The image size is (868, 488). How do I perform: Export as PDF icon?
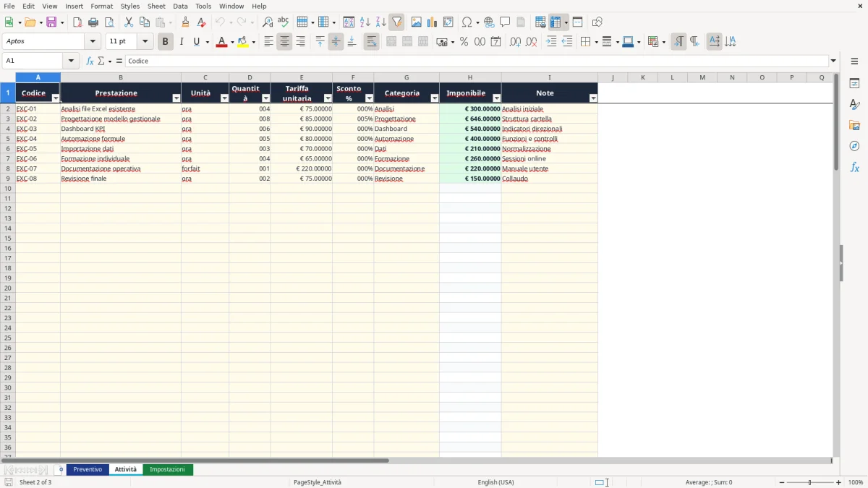pyautogui.click(x=77, y=22)
